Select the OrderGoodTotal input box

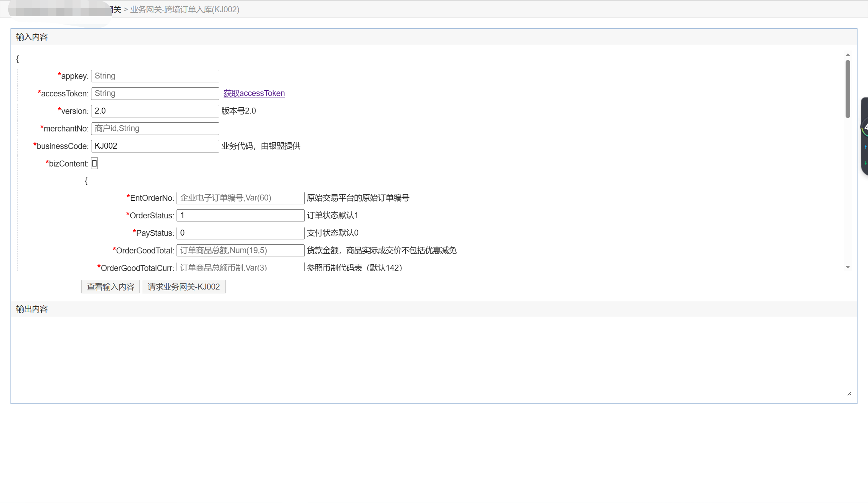coord(240,251)
